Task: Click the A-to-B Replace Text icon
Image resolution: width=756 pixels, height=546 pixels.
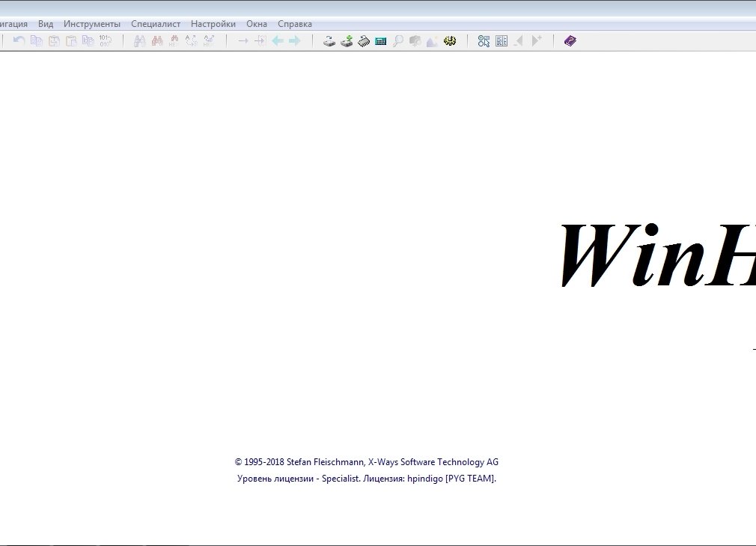Action: (x=192, y=41)
